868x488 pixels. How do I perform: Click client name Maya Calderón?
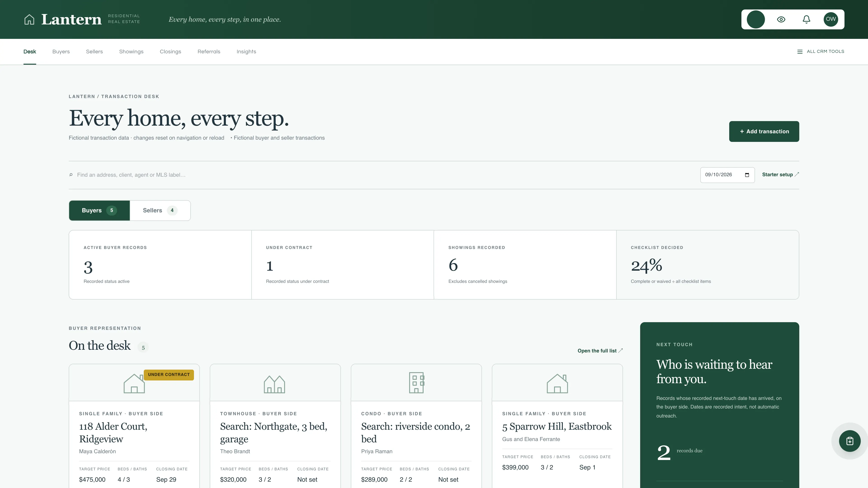(x=97, y=451)
